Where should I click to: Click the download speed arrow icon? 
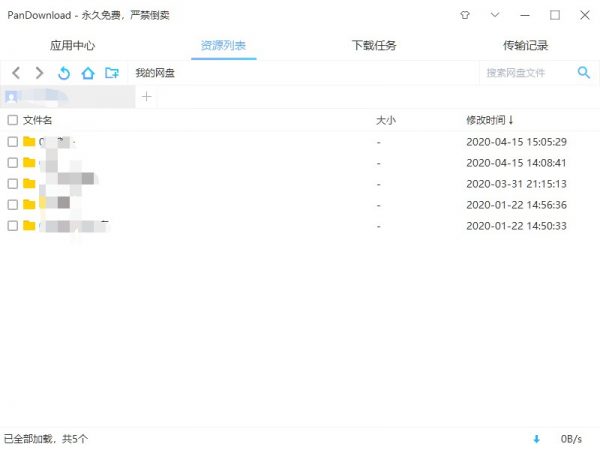[536, 439]
